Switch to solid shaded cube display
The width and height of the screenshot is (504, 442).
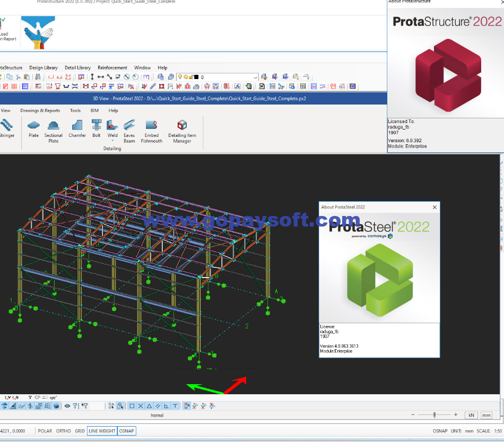click(56, 406)
